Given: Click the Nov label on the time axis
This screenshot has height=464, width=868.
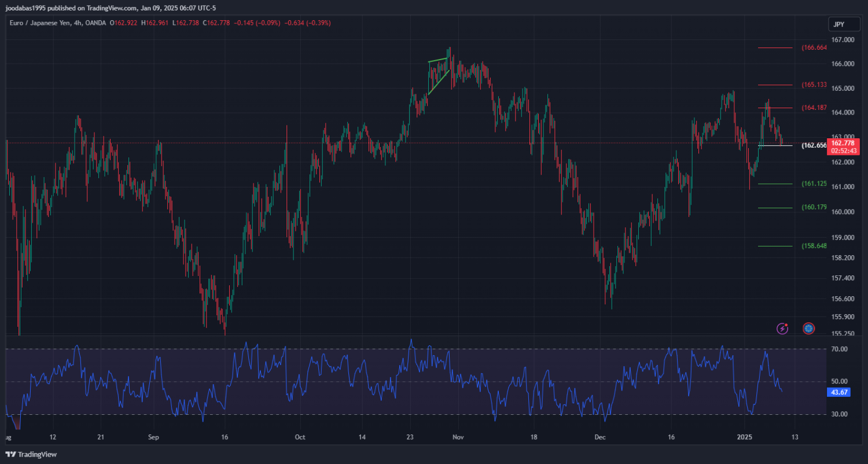Looking at the screenshot, I should coord(458,437).
